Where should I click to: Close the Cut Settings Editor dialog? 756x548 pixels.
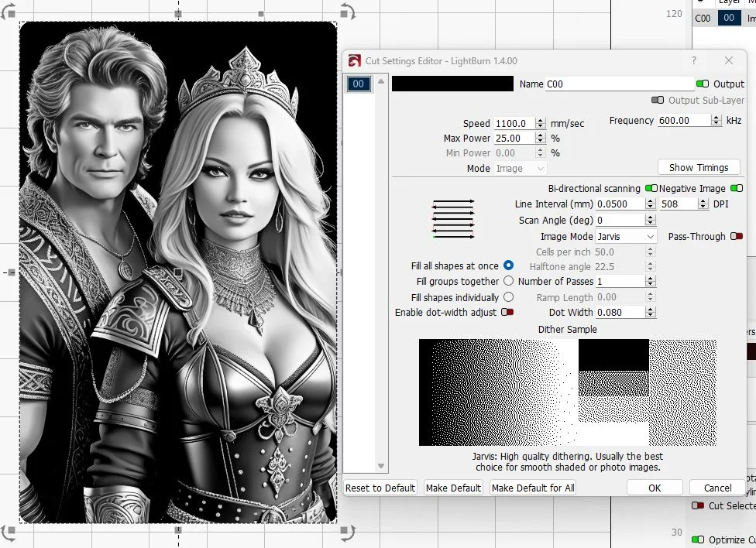[x=729, y=60]
